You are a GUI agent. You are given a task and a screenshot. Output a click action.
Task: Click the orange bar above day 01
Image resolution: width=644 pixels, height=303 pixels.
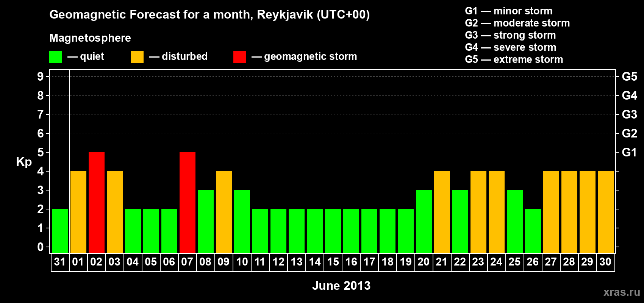click(78, 212)
